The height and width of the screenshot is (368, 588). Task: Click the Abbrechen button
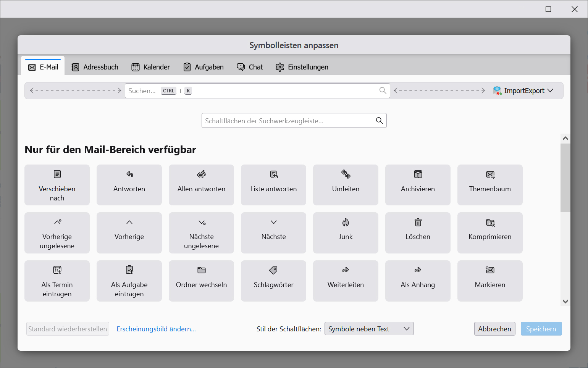click(494, 329)
